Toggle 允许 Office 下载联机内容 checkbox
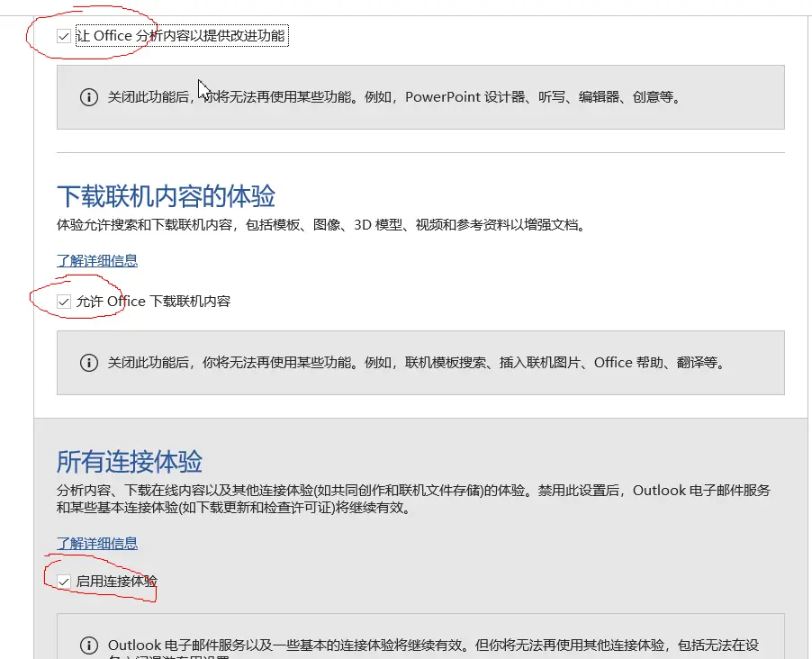812x659 pixels. tap(64, 302)
